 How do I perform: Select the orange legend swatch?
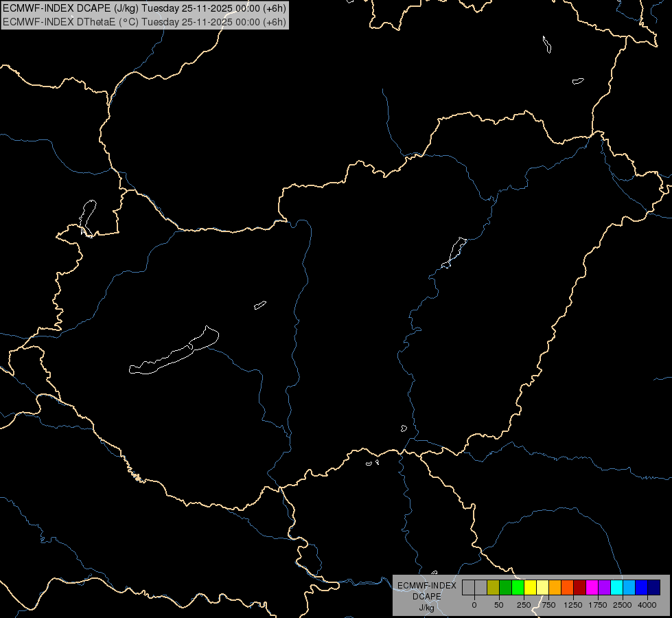[555, 587]
